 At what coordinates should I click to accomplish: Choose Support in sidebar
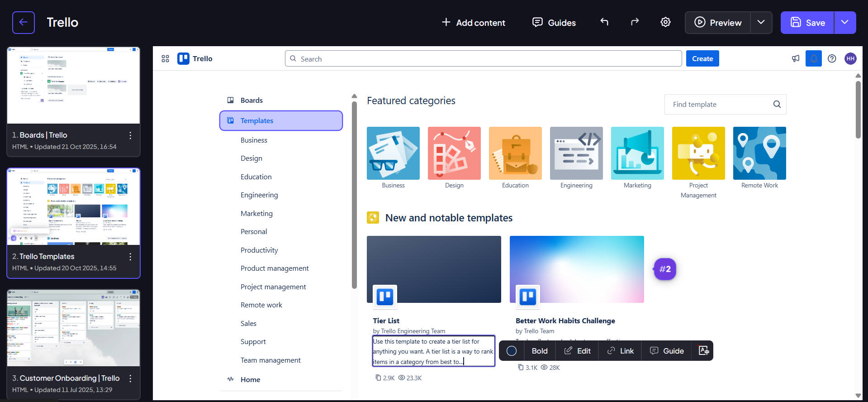tap(253, 342)
